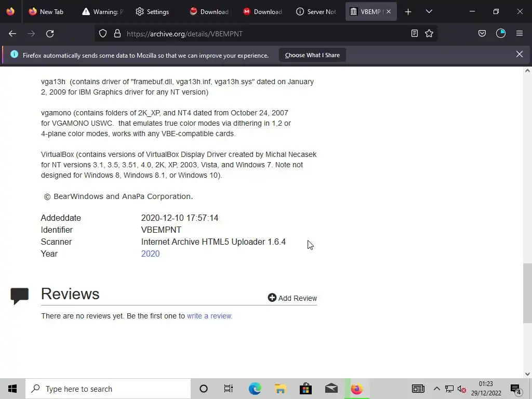This screenshot has width=532, height=399.
Task: Close the VBEMP tab
Action: pos(389,11)
